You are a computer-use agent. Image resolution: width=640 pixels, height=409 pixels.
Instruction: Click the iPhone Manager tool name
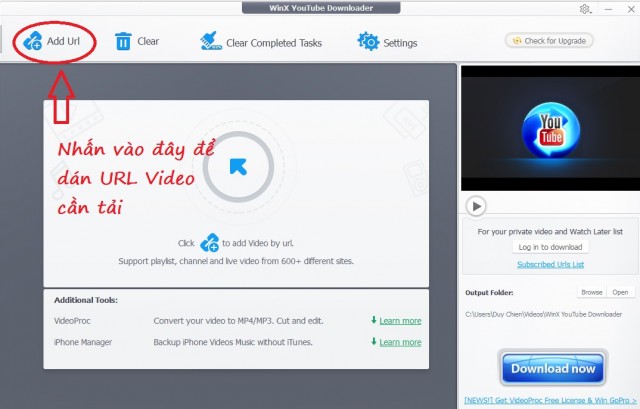coord(83,342)
